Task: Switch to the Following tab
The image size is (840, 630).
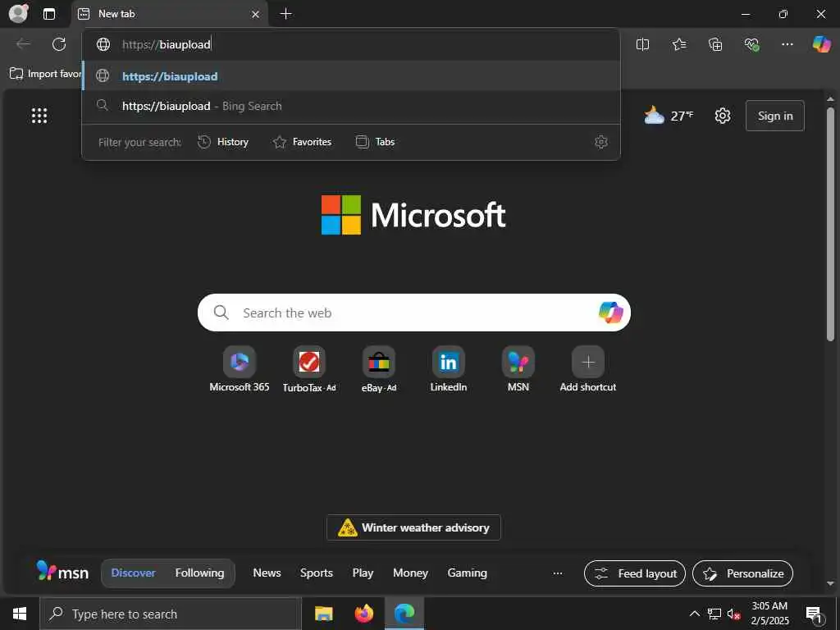Action: click(x=200, y=573)
